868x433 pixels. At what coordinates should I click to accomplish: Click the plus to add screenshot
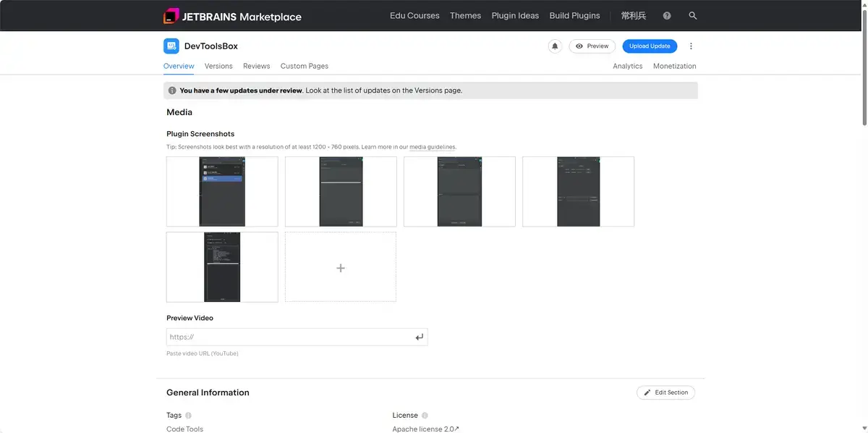pyautogui.click(x=341, y=267)
